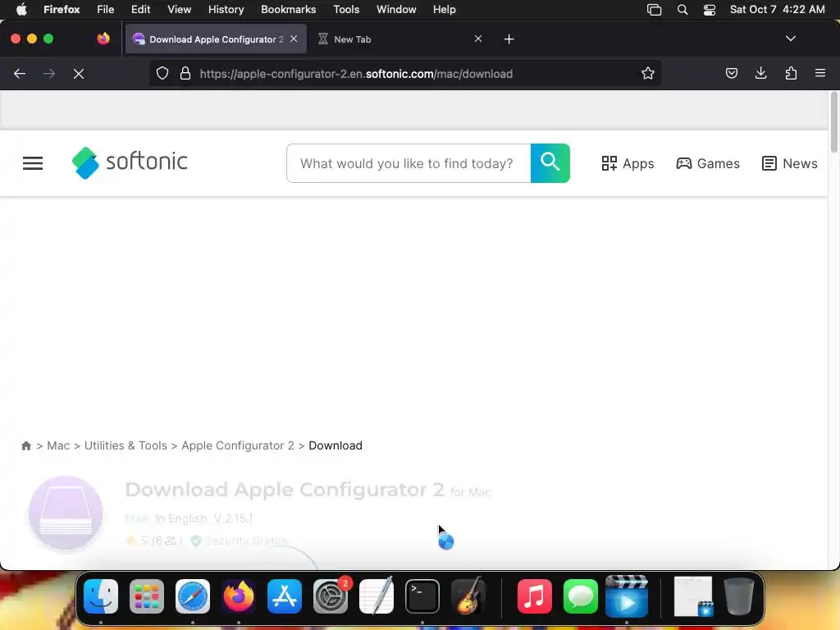Open Firefox extensions menu

pos(791,73)
